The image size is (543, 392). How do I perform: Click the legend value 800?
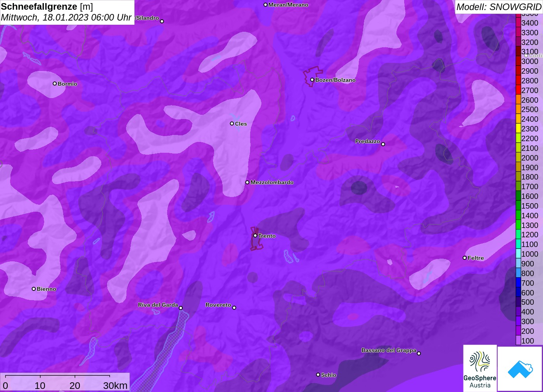pyautogui.click(x=527, y=273)
